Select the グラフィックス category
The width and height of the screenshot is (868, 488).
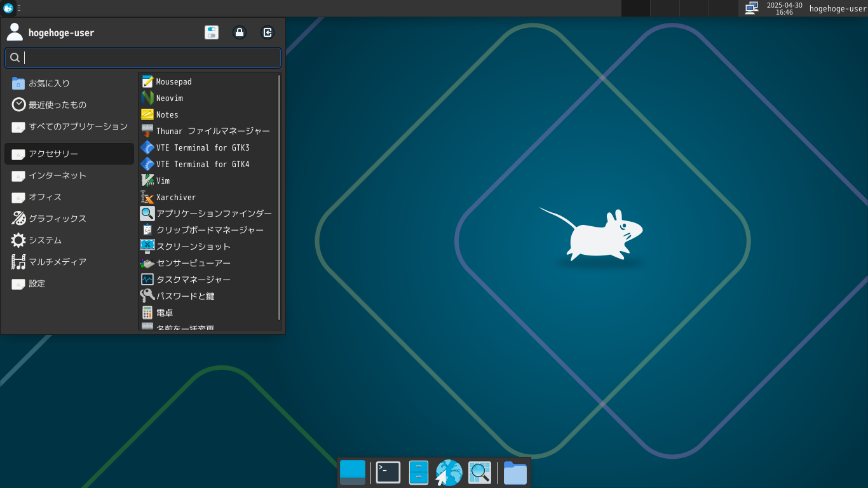(57, 219)
